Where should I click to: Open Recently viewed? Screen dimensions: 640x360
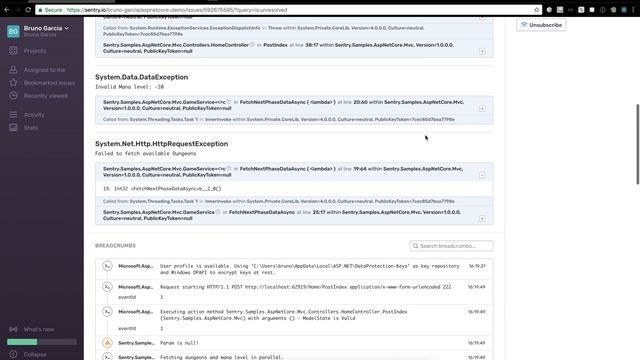point(46,96)
